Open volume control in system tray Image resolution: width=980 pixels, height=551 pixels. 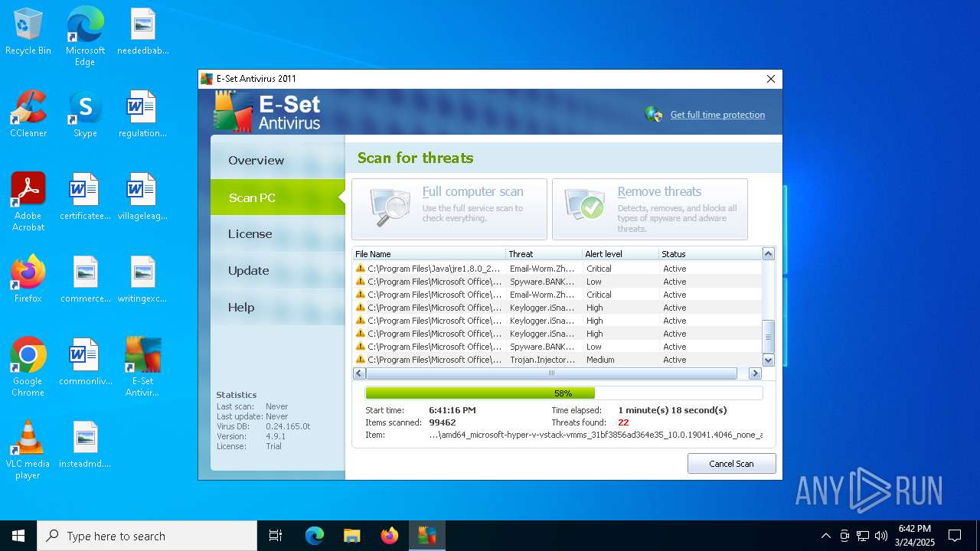(x=881, y=536)
